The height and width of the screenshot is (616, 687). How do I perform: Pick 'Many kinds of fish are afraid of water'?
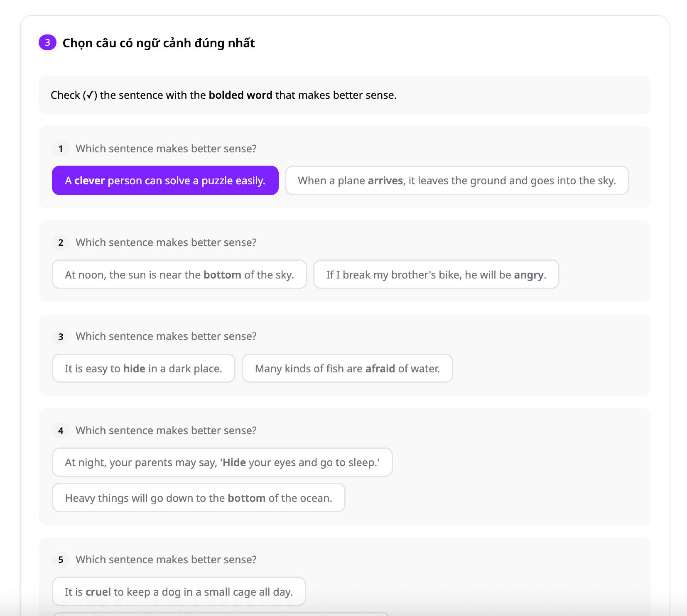pyautogui.click(x=347, y=368)
